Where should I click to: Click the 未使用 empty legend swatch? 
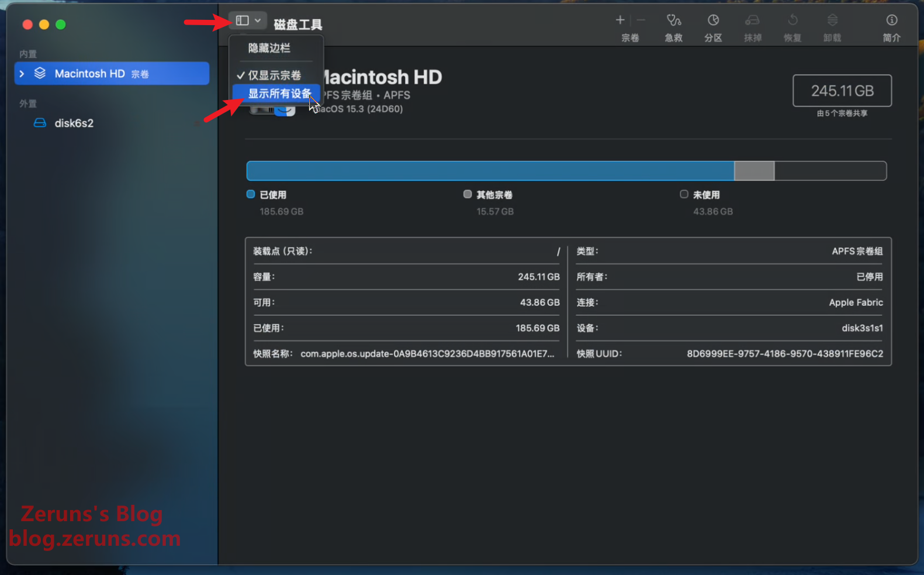tap(684, 194)
